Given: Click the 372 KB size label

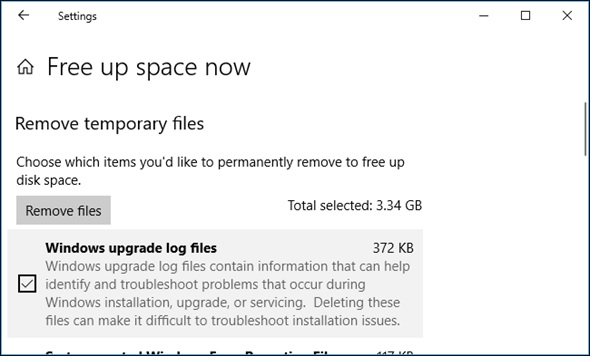Looking at the screenshot, I should point(393,248).
